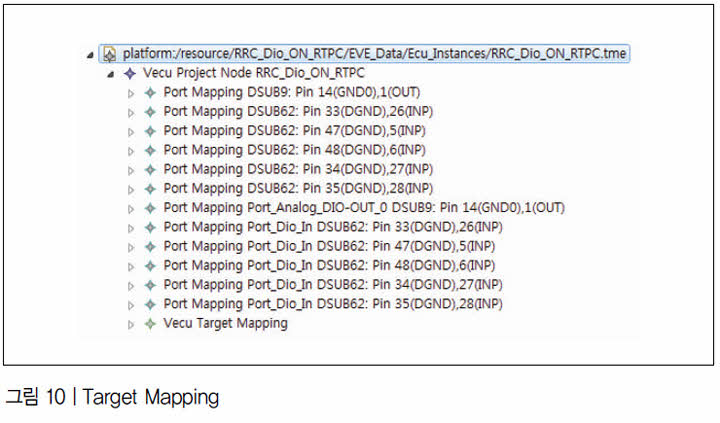
Task: Select 'Port_Dio_In DSUB62: Pin 35(DGND),28(INP)' text
Action: point(375,305)
